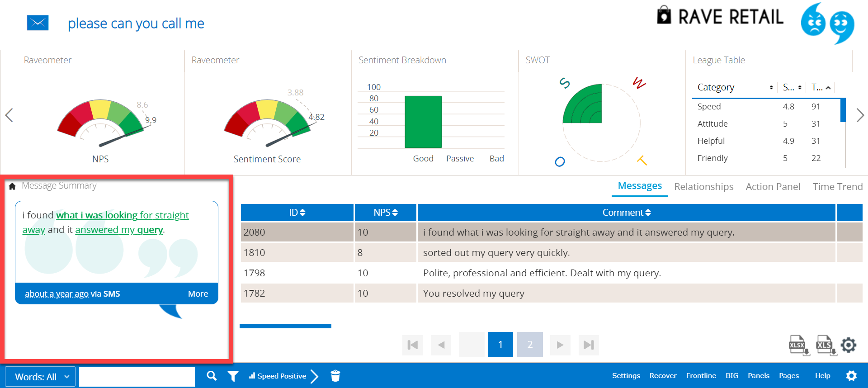This screenshot has height=388, width=868.
Task: Click the search text input field
Action: [x=137, y=377]
